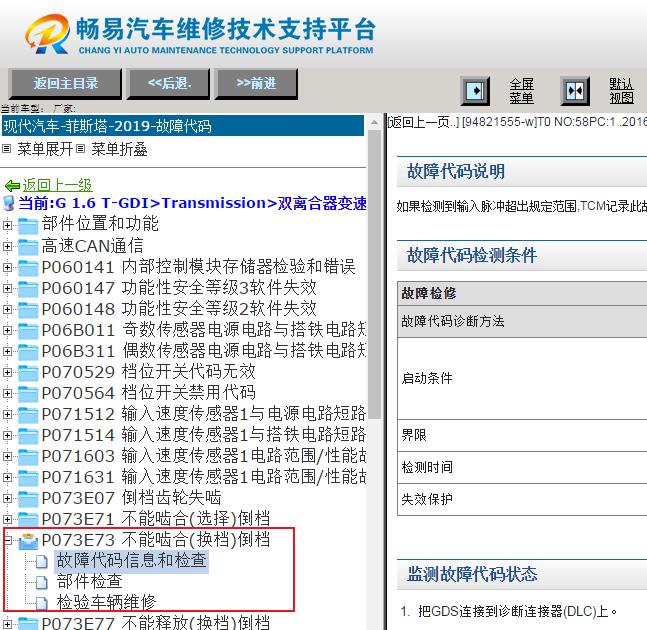Click the 返回上一页 link in right pane
Image resolution: width=647 pixels, height=630 pixels.
point(423,122)
